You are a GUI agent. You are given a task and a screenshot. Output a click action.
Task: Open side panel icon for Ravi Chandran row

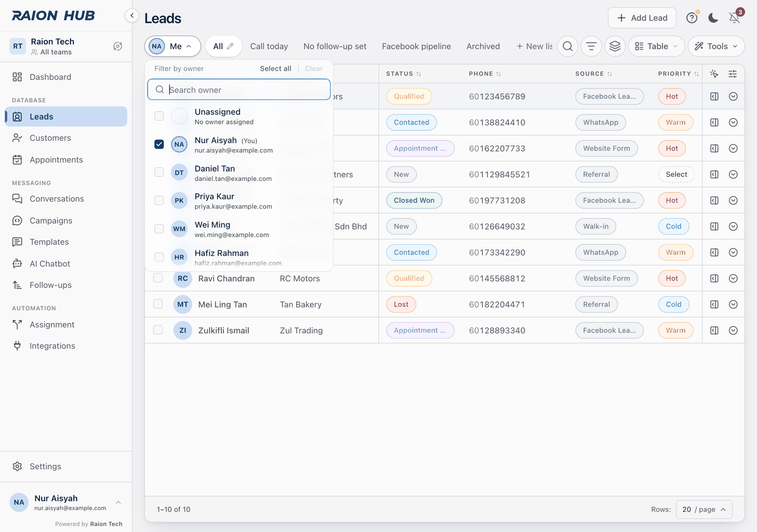[x=714, y=279]
